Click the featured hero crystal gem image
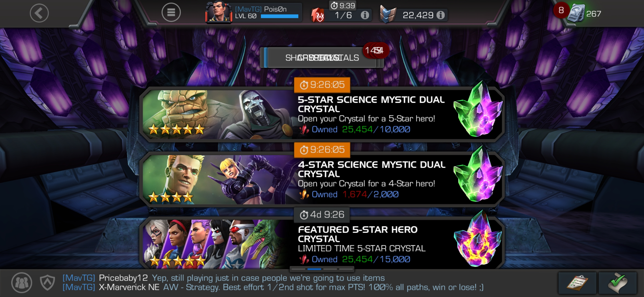This screenshot has height=297, width=644. point(478,239)
